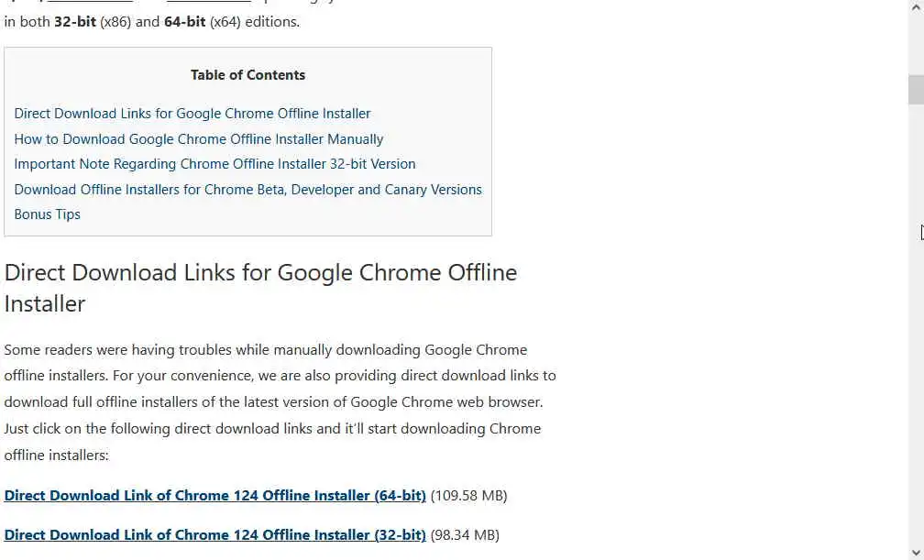Open 'How to Download Google Chrome Offline Installer Manually' link
Viewport: 924px width, 560px height.
coord(199,139)
